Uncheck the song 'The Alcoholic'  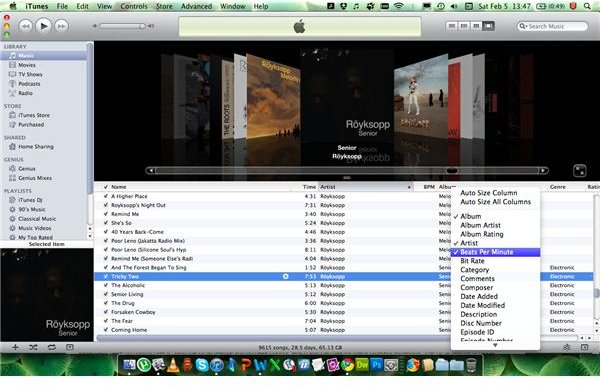(x=106, y=285)
